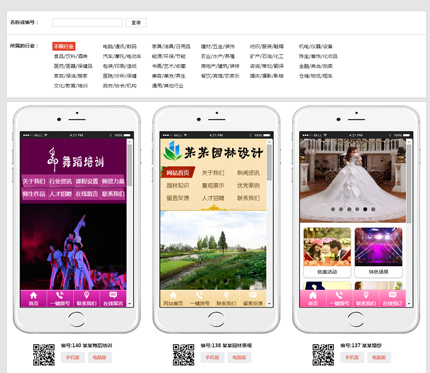Tap 联系我们 pin icon in garden phone footer
Screen dimensions: 430x373
tap(226, 295)
